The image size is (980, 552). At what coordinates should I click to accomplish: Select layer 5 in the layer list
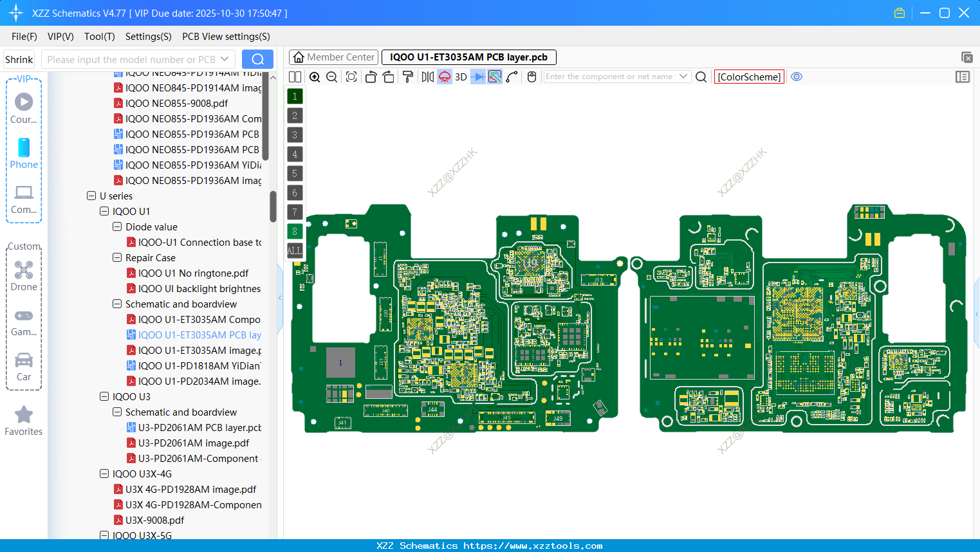click(x=294, y=173)
